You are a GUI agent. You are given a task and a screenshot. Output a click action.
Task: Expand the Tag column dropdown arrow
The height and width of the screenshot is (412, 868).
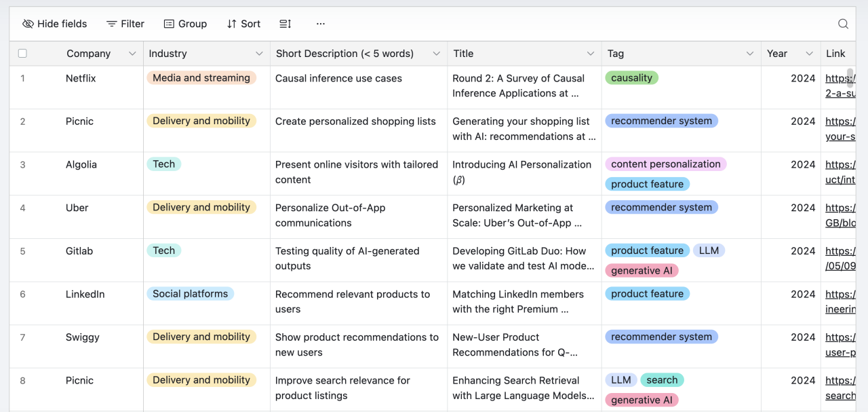click(750, 54)
